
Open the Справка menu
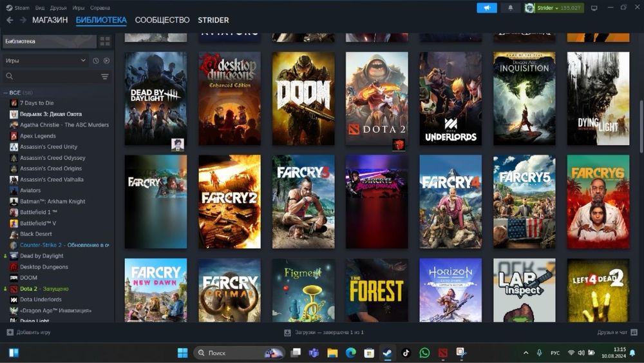click(100, 8)
